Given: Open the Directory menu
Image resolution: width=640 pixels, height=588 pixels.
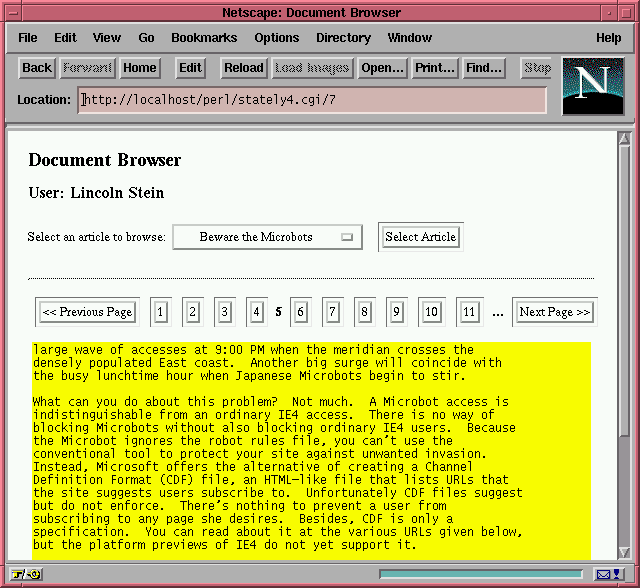Looking at the screenshot, I should 343,38.
